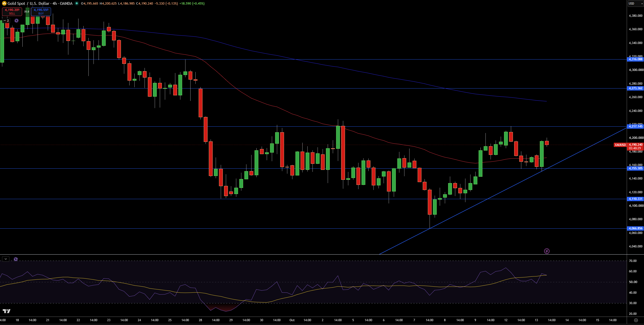This screenshot has width=644, height=325.
Task: Click the TradingView logo
Action: click(7, 311)
